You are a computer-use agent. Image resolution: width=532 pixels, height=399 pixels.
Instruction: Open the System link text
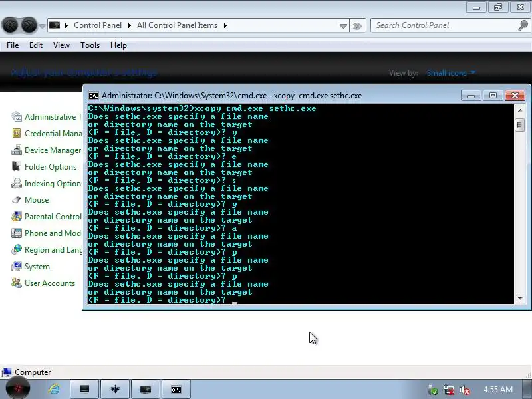click(x=37, y=267)
